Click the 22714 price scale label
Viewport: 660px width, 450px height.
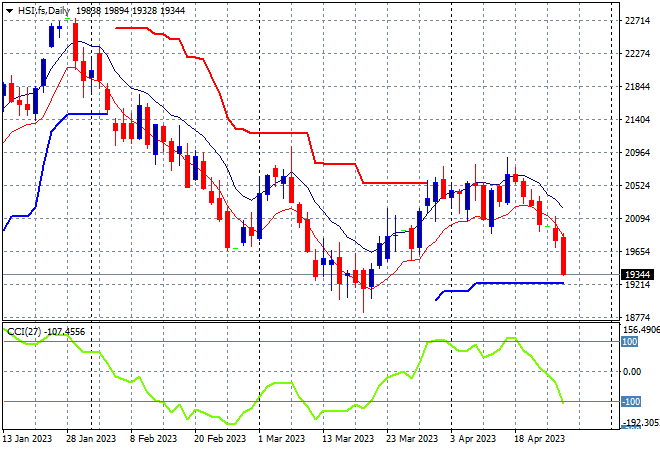click(637, 20)
